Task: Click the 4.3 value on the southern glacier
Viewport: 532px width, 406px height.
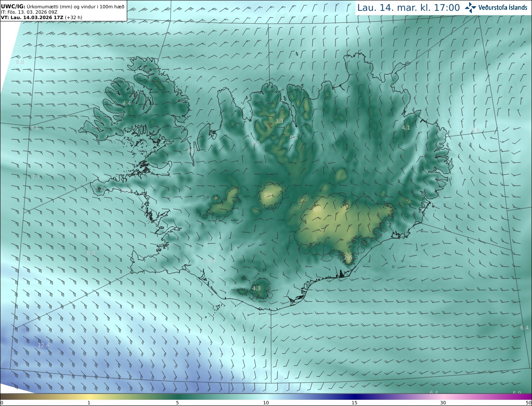Action: point(256,288)
